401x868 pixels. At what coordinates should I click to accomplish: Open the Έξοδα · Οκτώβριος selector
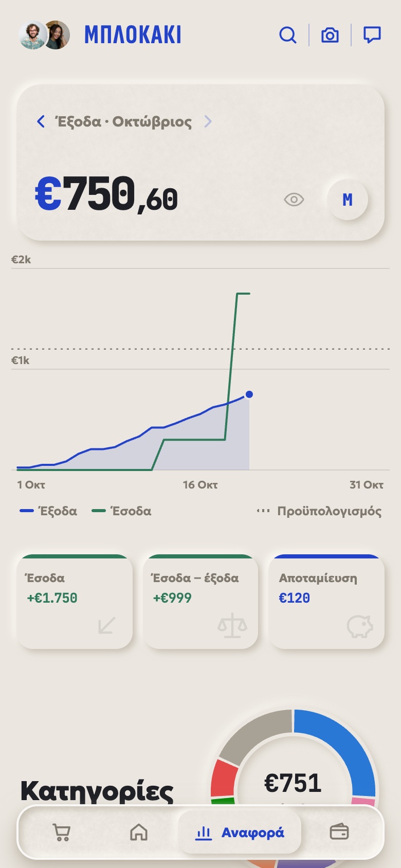point(123,122)
